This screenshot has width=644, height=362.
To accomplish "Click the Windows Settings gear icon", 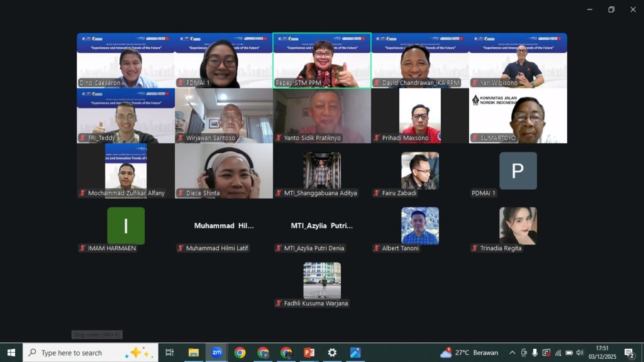I will [x=332, y=353].
